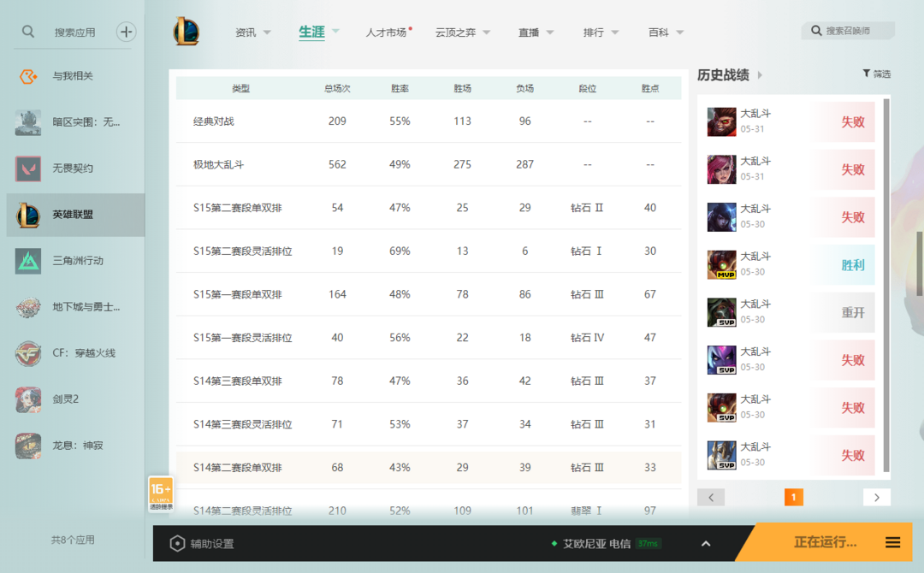The width and height of the screenshot is (924, 573).
Task: Expand the 云顶之弈 dropdown arrow
Action: (486, 32)
